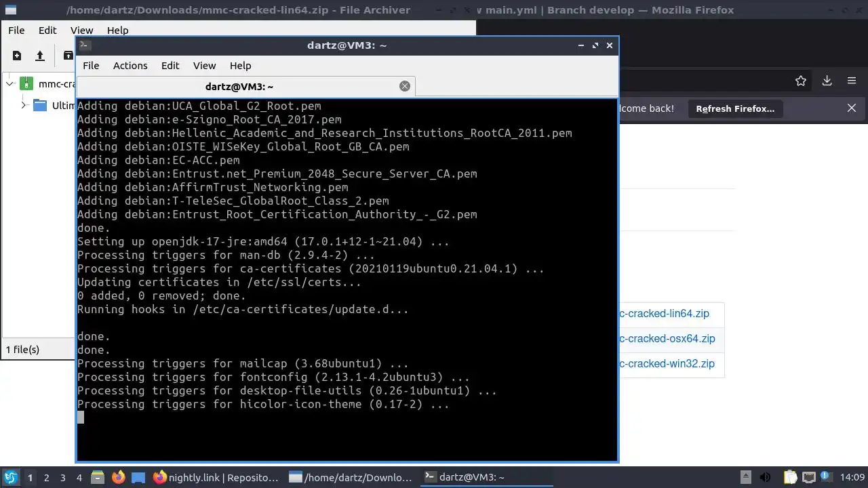The image size is (868, 488).
Task: Open removable media eject tray icon
Action: click(745, 477)
